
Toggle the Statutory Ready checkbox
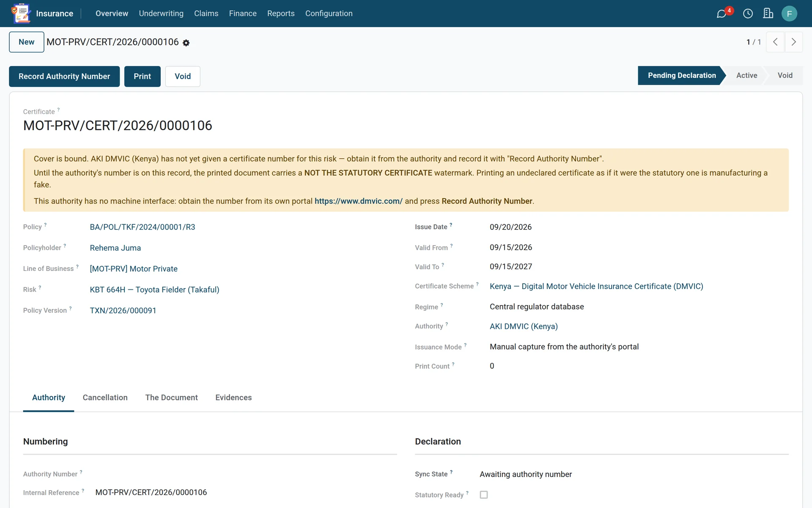click(484, 494)
